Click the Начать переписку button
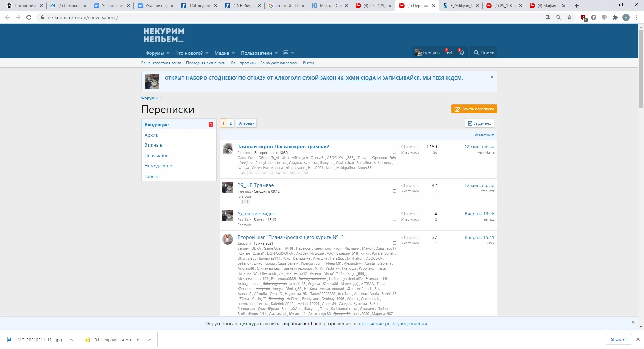The width and height of the screenshot is (644, 349). tap(474, 109)
